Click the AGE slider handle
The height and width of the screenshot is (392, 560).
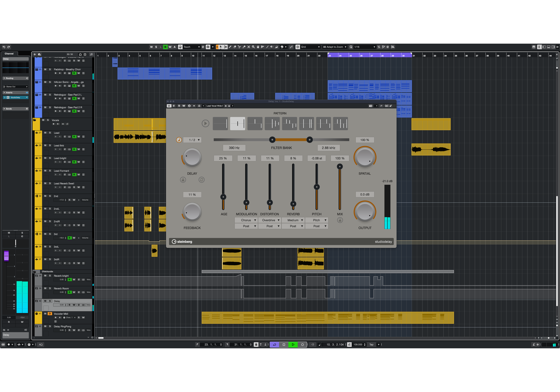pos(223,197)
